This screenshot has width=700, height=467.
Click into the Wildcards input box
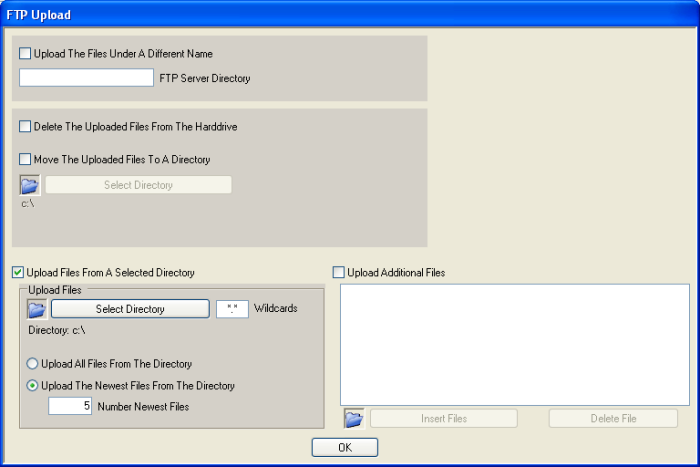coord(232,309)
